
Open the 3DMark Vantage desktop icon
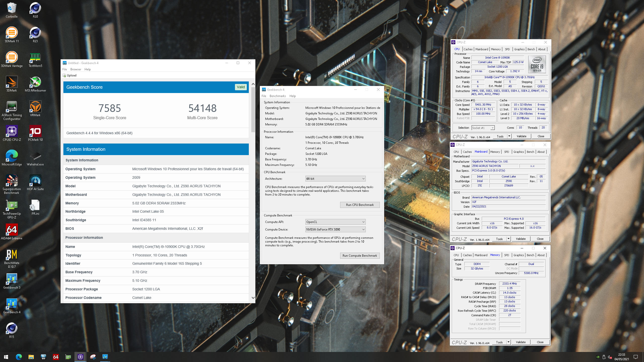coord(12,59)
